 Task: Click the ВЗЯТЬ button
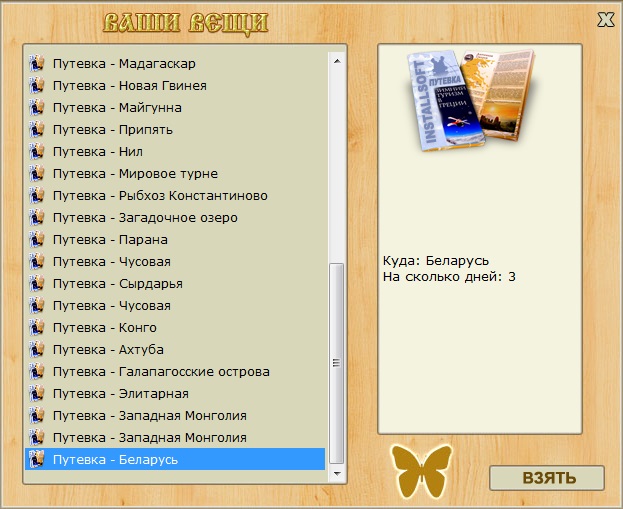[547, 478]
